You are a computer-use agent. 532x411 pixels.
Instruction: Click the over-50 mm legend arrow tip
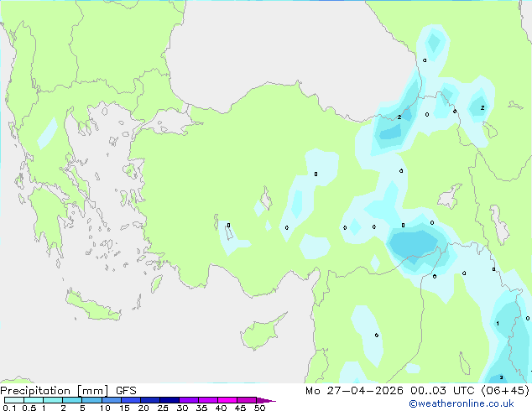tap(266, 400)
